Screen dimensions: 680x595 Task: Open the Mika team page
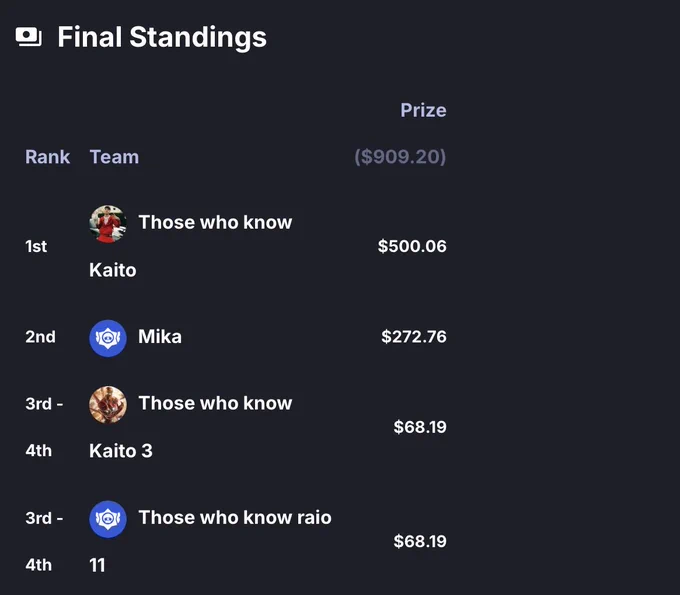[x=160, y=337]
